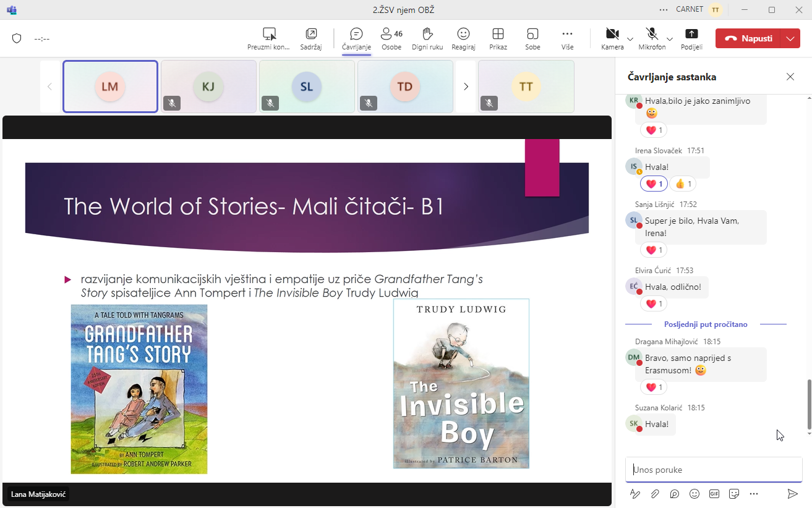Open the message format (pen) options
The height and width of the screenshot is (508, 812).
635,494
